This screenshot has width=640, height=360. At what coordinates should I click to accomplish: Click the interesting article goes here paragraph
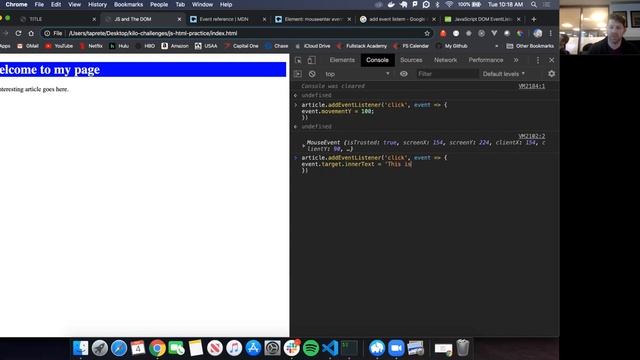(34, 89)
